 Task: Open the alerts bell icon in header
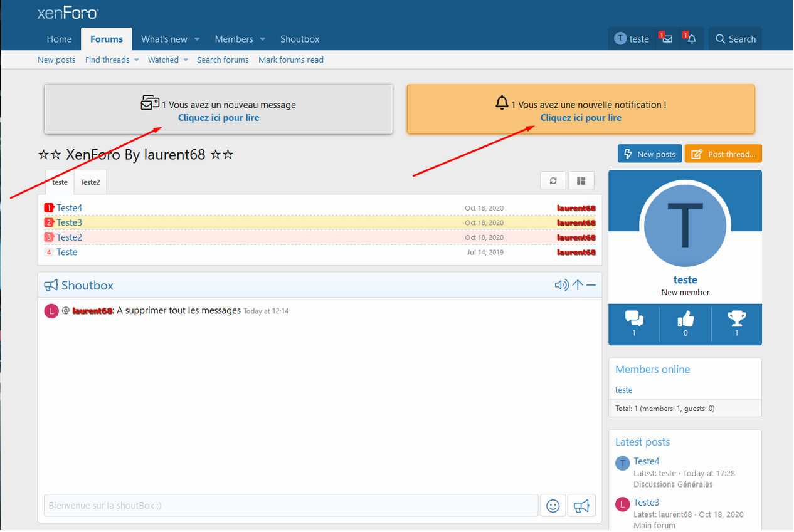(691, 39)
